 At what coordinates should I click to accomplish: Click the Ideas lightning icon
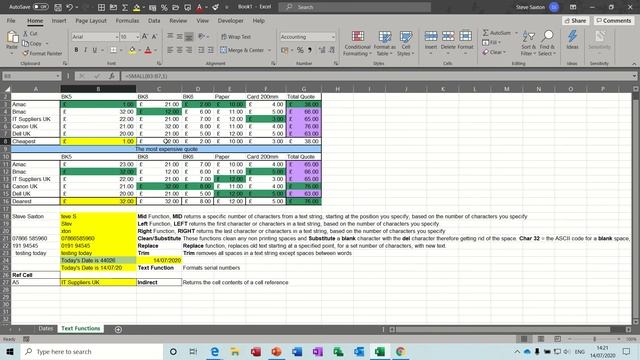pyautogui.click(x=572, y=36)
